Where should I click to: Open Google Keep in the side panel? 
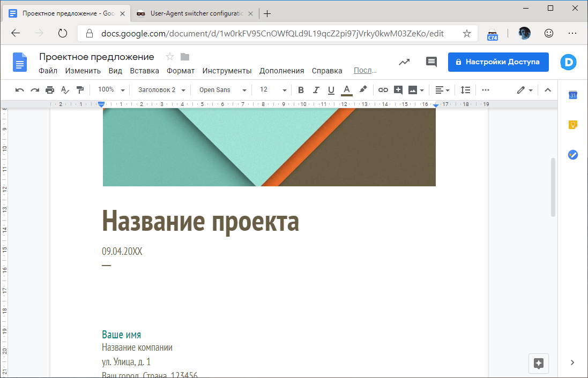tap(572, 124)
